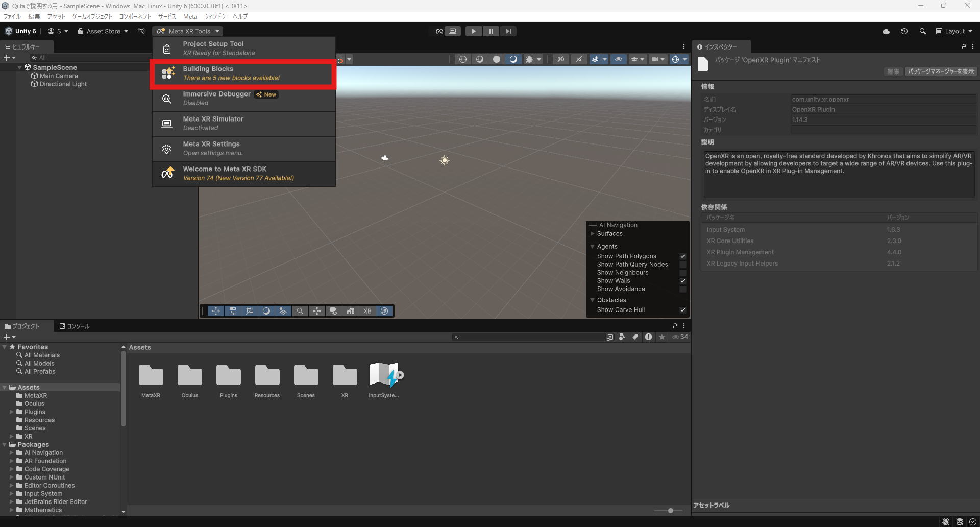
Task: Open the gizmos dropdown arrow
Action: pos(685,59)
